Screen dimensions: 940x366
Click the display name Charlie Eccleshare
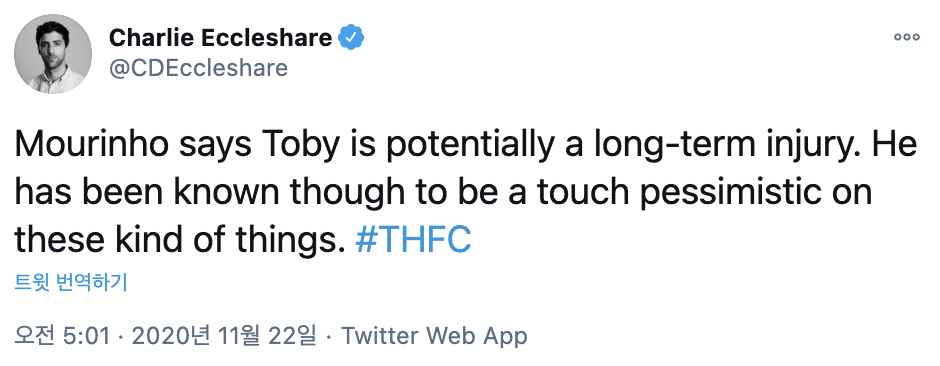click(221, 38)
